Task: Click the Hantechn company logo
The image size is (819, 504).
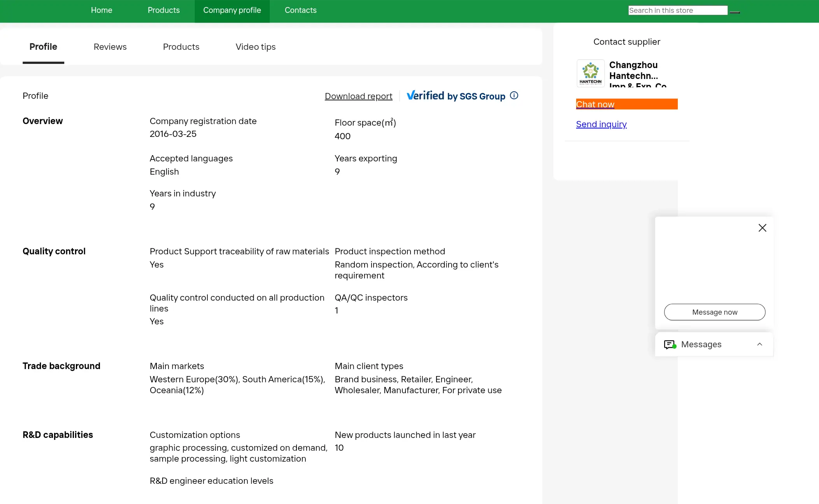Action: click(x=590, y=73)
